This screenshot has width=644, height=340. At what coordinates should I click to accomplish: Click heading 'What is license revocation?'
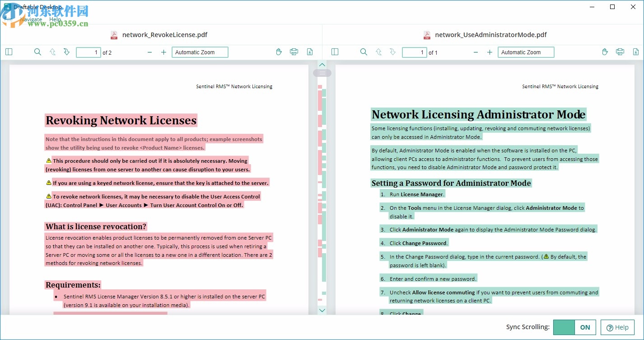(96, 226)
